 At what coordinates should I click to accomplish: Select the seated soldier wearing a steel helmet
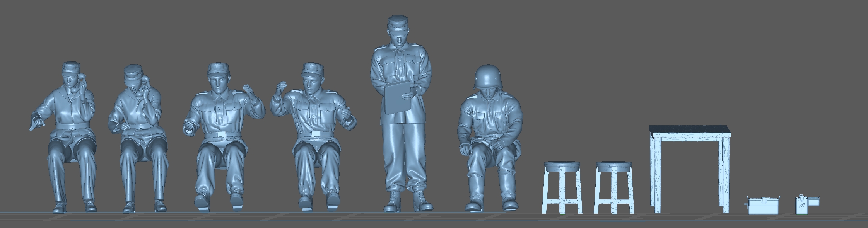[490, 138]
